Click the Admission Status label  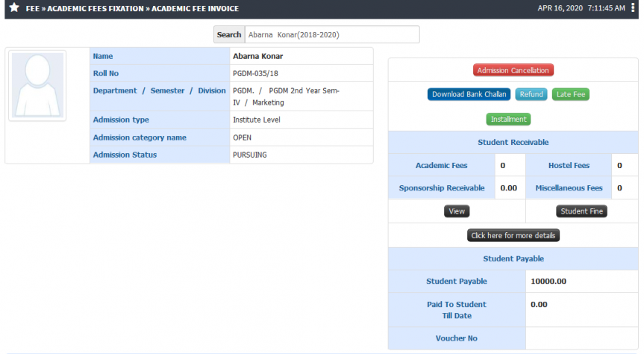click(x=125, y=155)
